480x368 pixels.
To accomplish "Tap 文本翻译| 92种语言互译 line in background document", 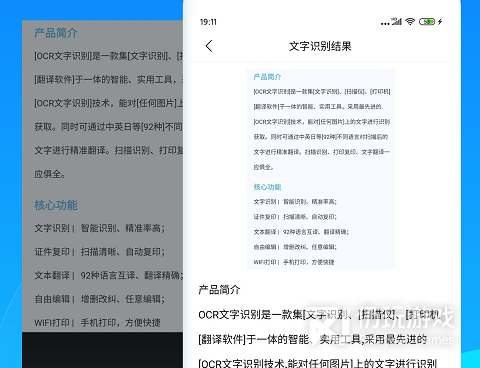I will (x=108, y=275).
